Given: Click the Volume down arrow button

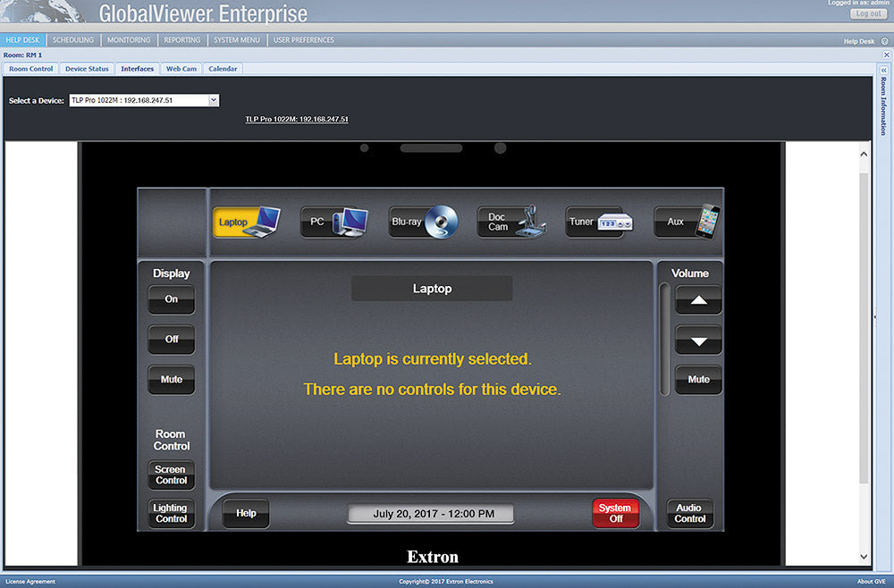Looking at the screenshot, I should [x=698, y=340].
